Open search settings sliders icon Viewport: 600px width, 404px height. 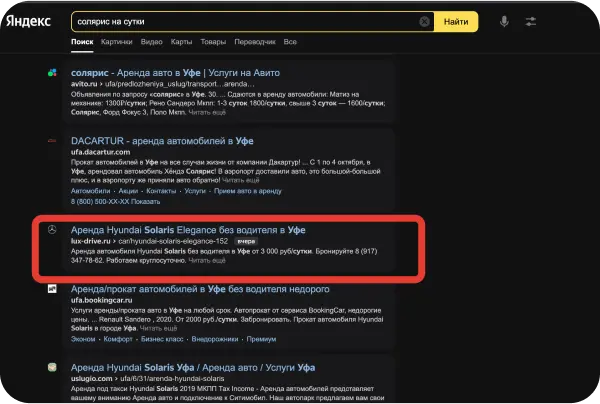530,21
